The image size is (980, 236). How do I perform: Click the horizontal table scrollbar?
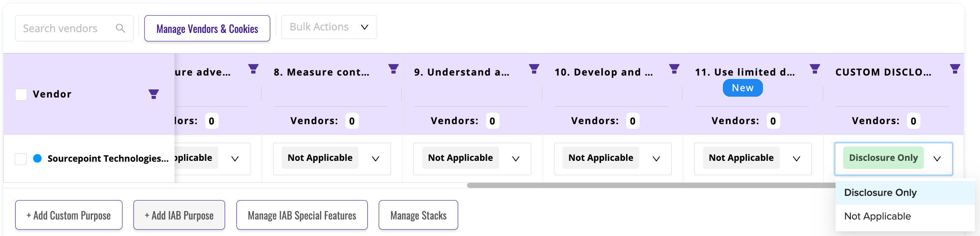651,185
